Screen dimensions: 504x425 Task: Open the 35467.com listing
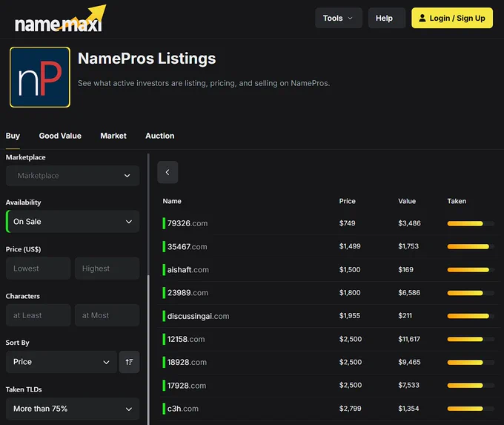tap(187, 247)
